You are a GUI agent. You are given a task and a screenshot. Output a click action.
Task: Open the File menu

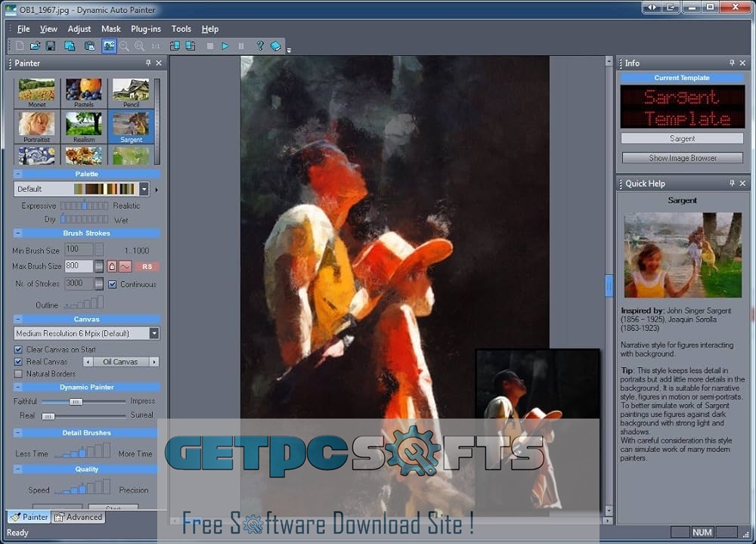23,29
